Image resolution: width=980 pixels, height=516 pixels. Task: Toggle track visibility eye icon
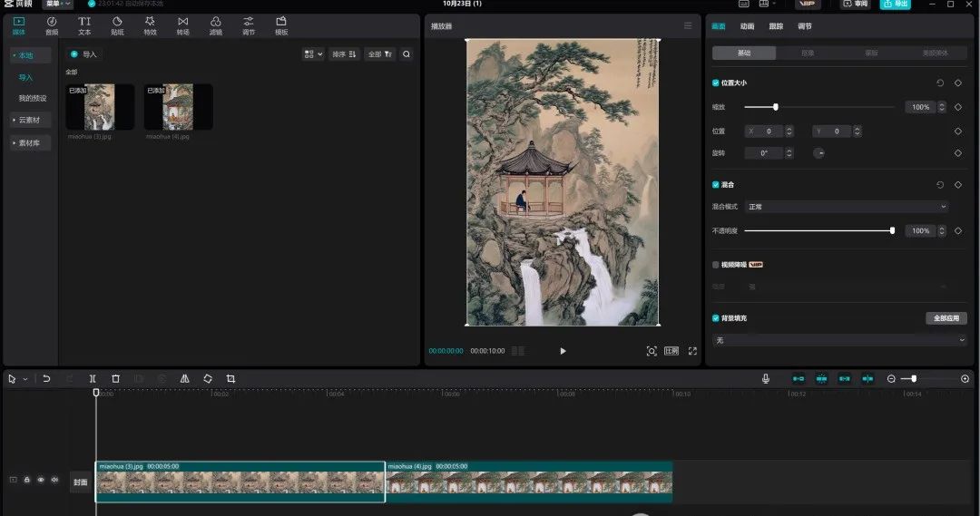[41, 480]
